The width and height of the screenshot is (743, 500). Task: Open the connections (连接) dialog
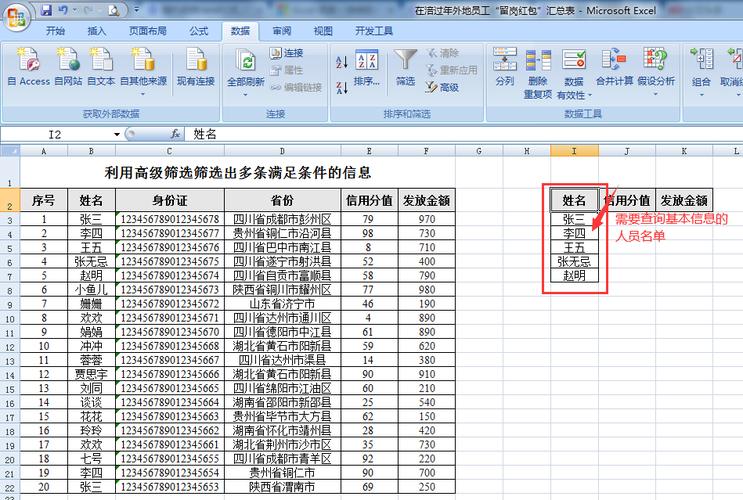(x=287, y=53)
